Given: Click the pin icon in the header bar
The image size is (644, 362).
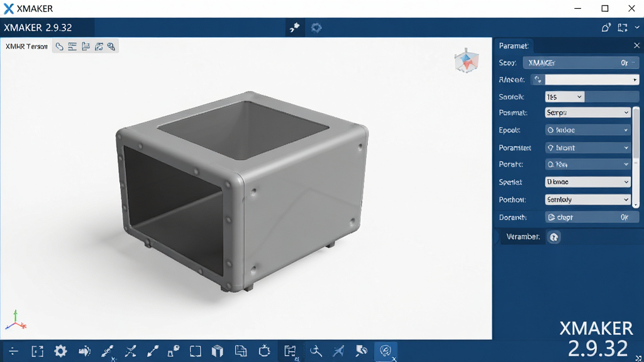Looking at the screenshot, I should tap(294, 28).
